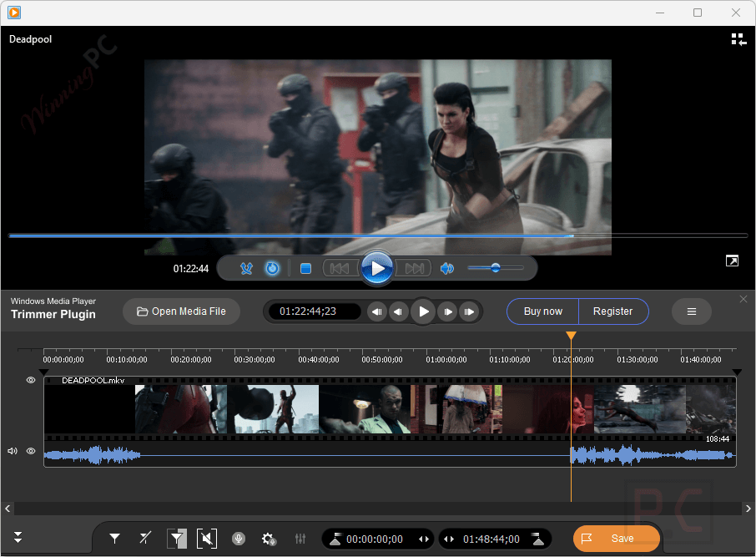Click the large blue Play button
Image resolution: width=756 pixels, height=557 pixels.
377,268
